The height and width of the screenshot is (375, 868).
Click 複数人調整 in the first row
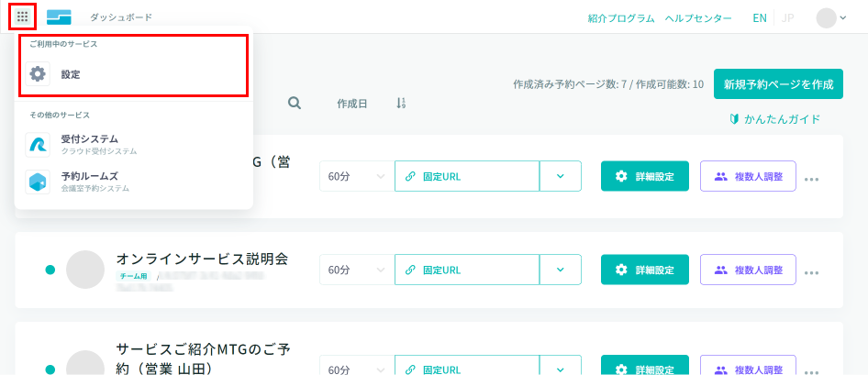(748, 176)
